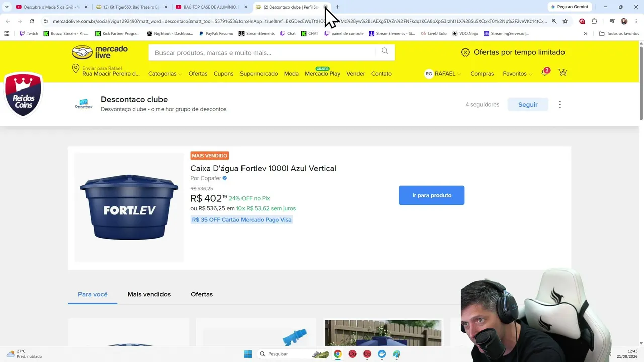The width and height of the screenshot is (644, 362).
Task: Open the Twitch bookmark
Action: click(x=29, y=34)
